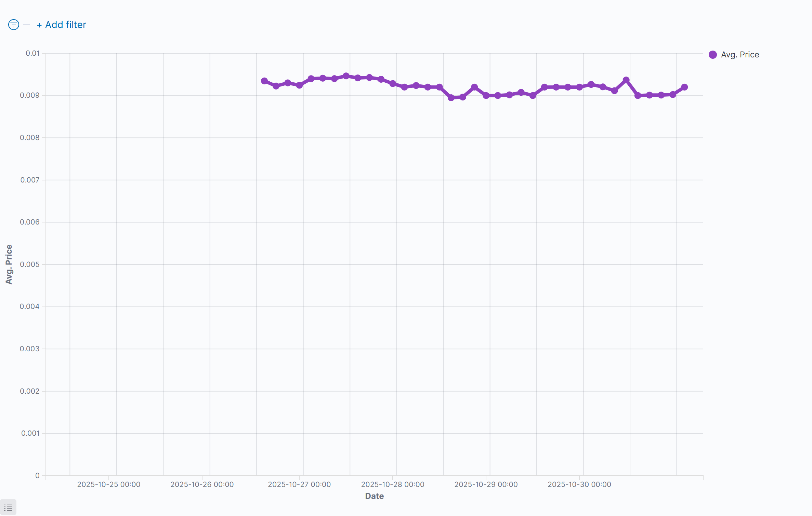Click the last data point on the line
812x516 pixels.
pos(684,87)
